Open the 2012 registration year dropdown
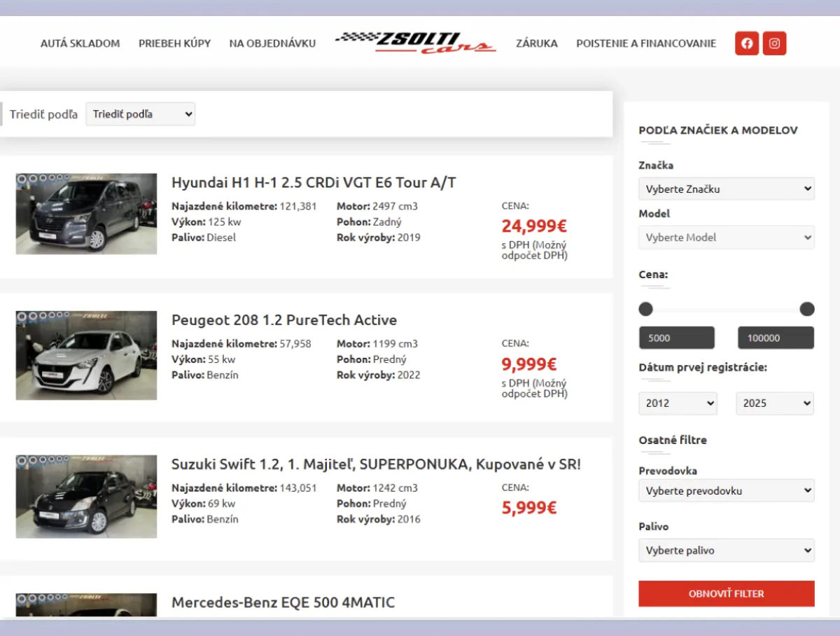Image resolution: width=840 pixels, height=636 pixels. [678, 403]
